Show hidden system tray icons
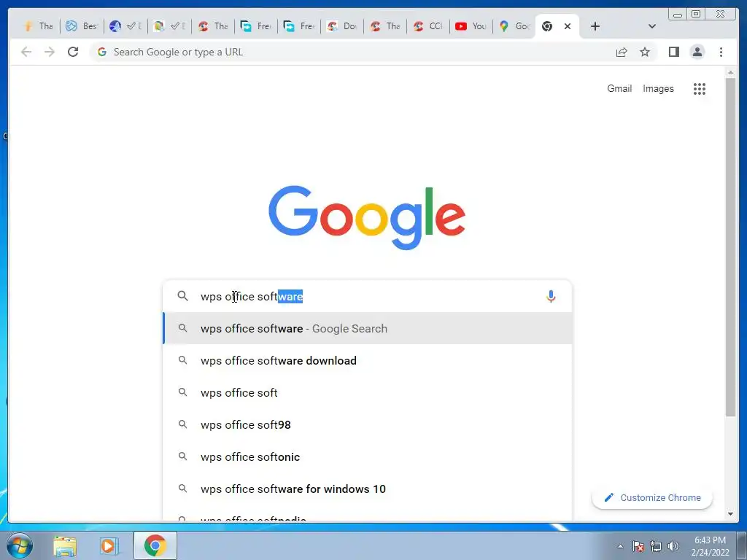The width and height of the screenshot is (747, 560). 620,546
